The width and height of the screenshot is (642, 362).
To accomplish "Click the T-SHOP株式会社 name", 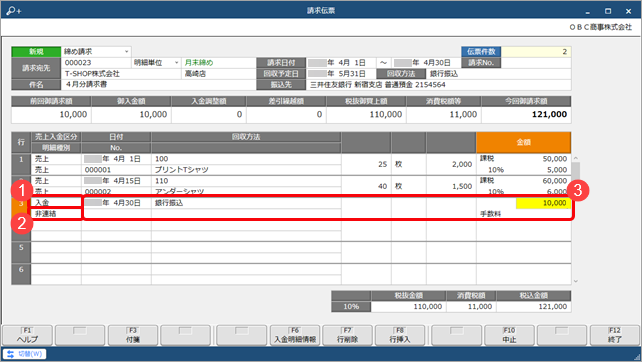I will pyautogui.click(x=93, y=74).
